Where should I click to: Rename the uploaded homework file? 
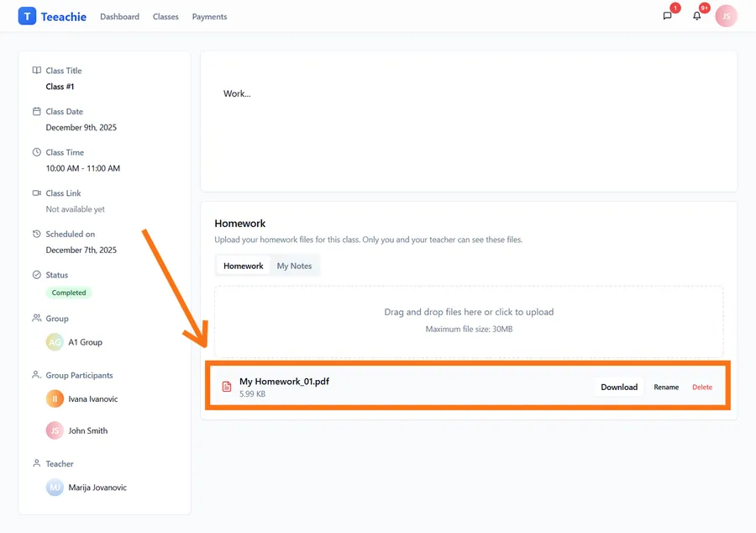[x=666, y=388]
